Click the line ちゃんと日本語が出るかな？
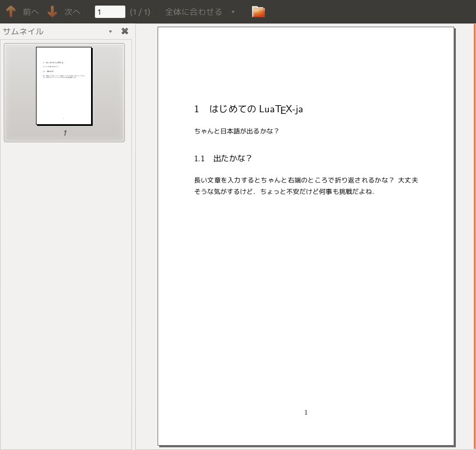The height and width of the screenshot is (450, 476). point(237,131)
